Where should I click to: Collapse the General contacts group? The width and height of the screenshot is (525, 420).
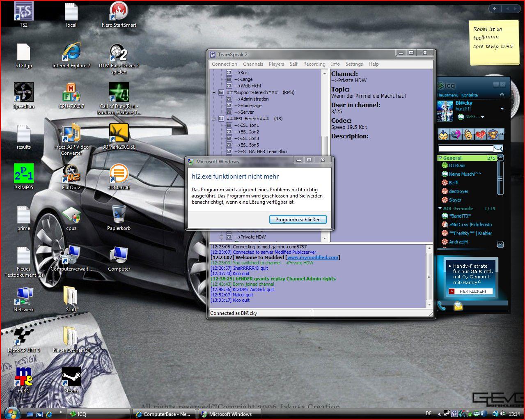[440, 158]
